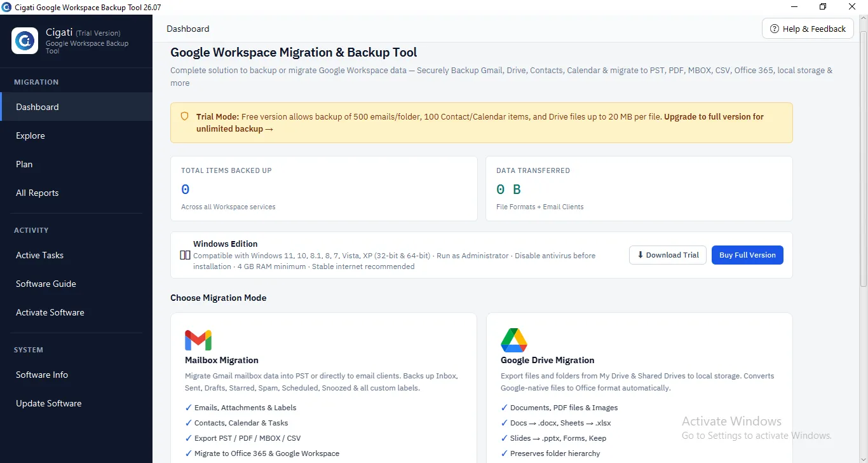The width and height of the screenshot is (868, 463).
Task: Choose Update Software
Action: (x=76, y=403)
